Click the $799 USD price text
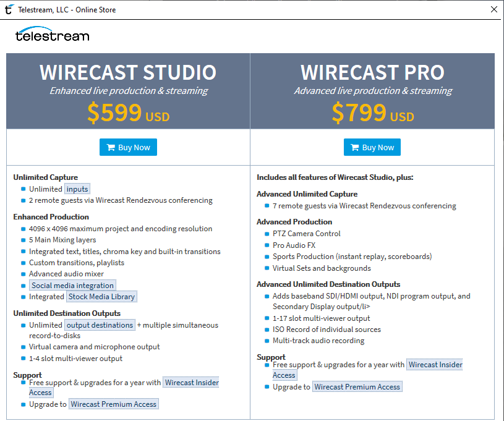This screenshot has height=421, width=504. [373, 113]
